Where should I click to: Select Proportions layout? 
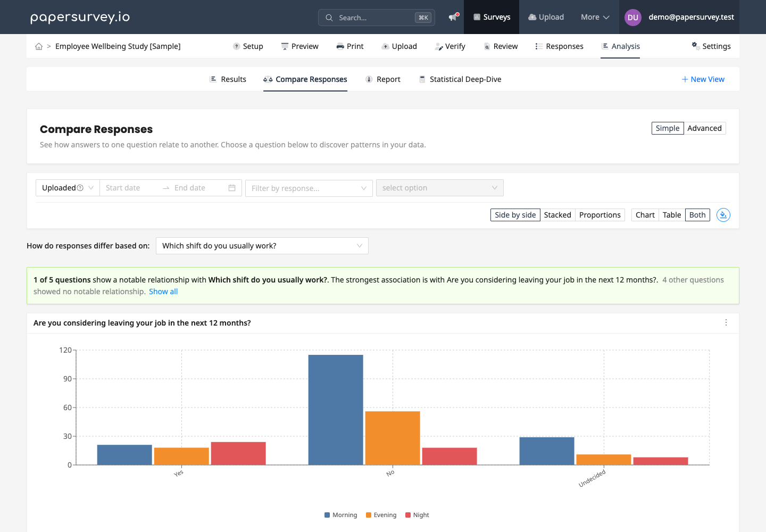(600, 215)
